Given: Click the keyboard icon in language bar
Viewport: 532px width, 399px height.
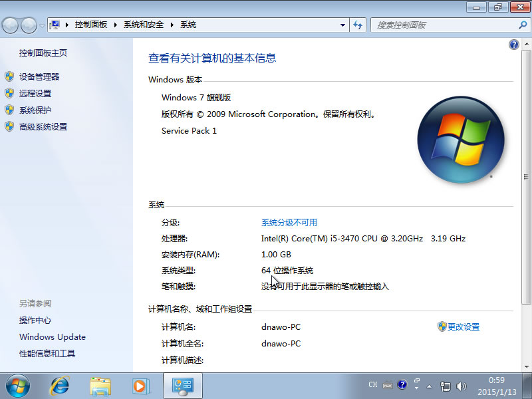Looking at the screenshot, I should [x=388, y=385].
